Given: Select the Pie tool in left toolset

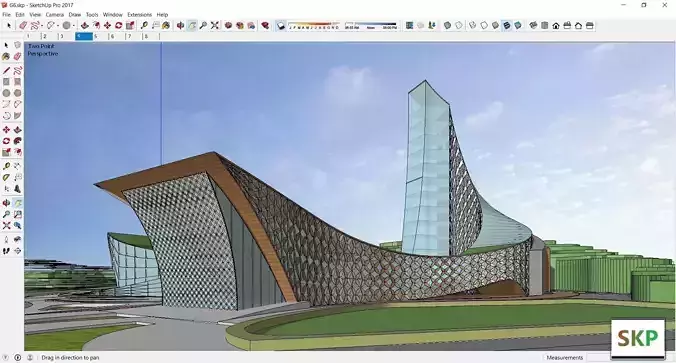Looking at the screenshot, I should [17, 116].
